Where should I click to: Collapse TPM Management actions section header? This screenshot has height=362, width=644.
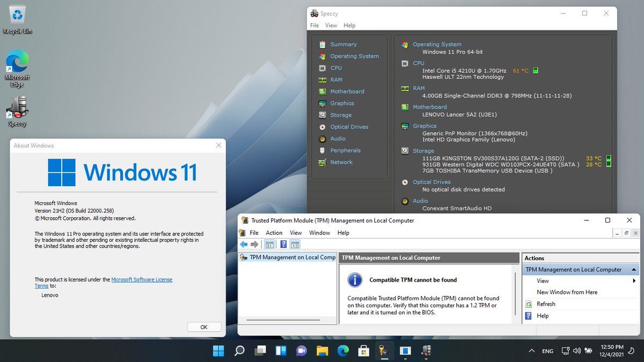point(634,270)
